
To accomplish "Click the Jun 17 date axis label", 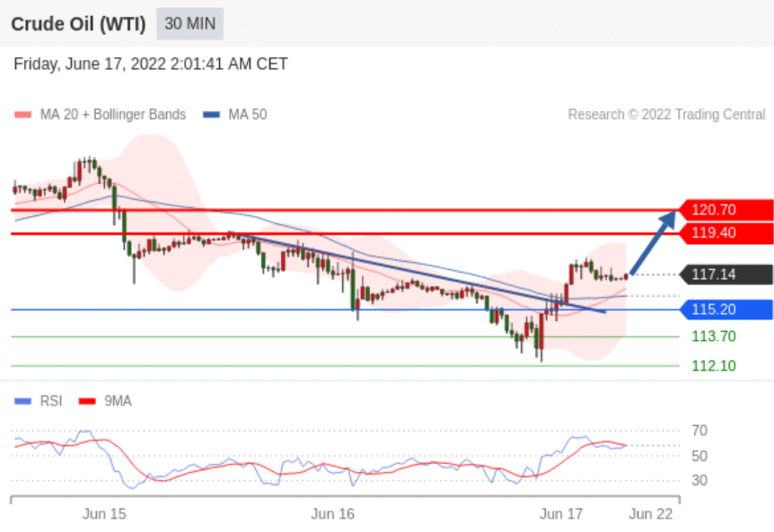I will click(x=561, y=514).
